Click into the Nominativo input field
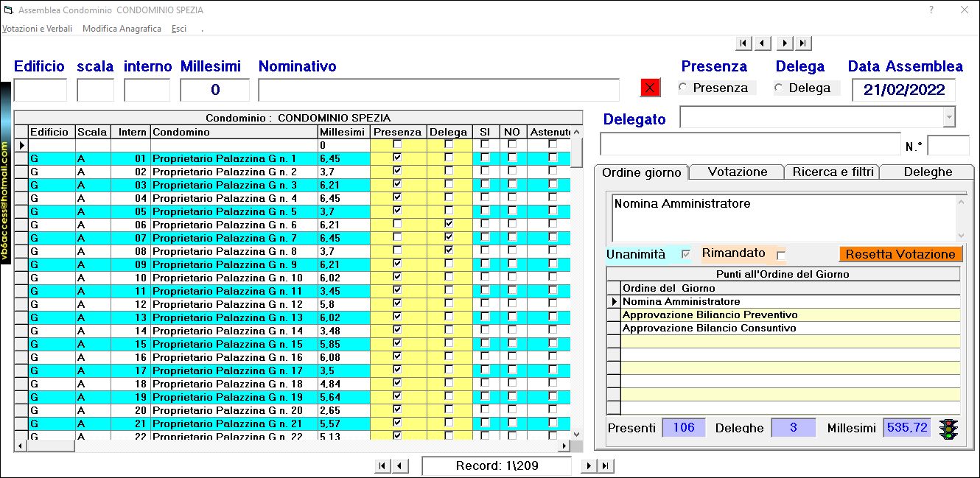This screenshot has width=980, height=478. [x=439, y=90]
